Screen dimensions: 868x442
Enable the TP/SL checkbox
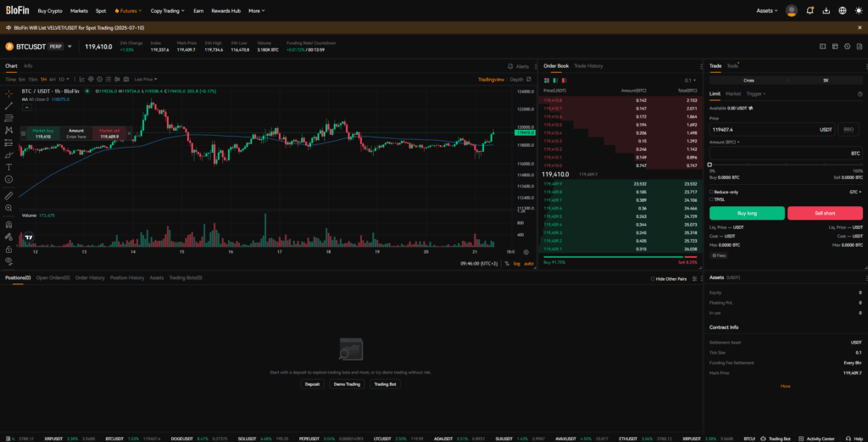pos(711,199)
